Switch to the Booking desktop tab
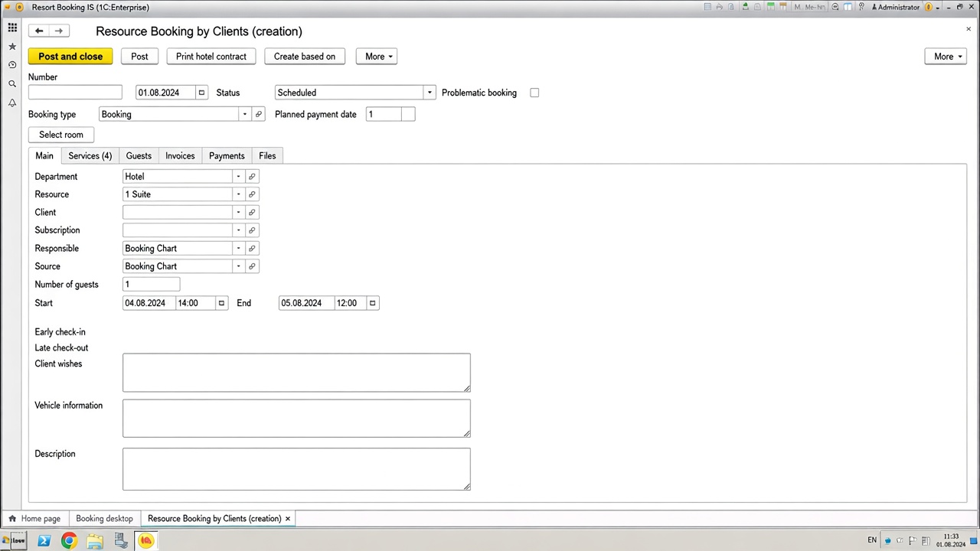Screen dimensions: 980x551 [104, 519]
